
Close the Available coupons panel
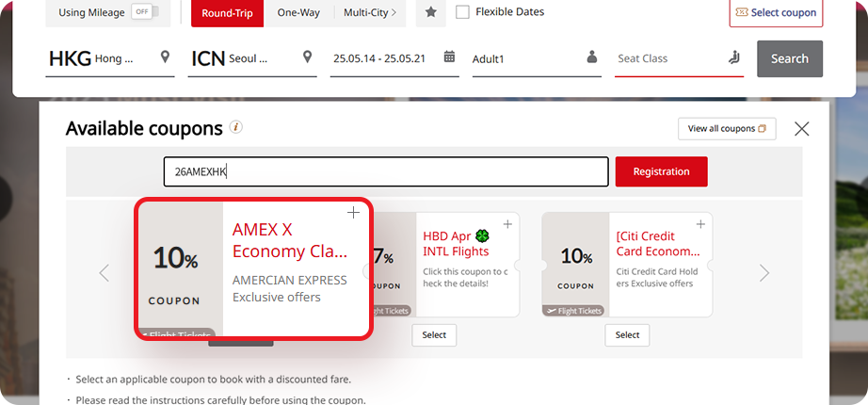point(802,129)
